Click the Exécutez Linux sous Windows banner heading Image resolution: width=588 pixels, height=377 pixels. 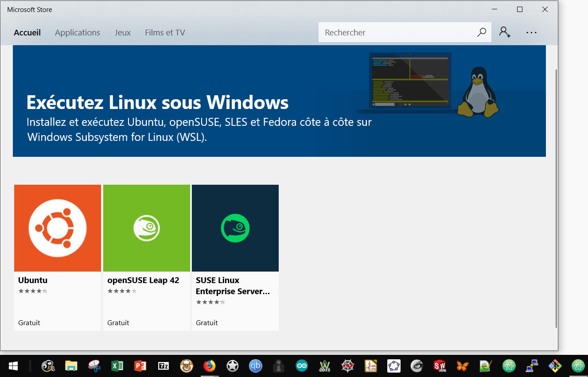coord(157,102)
